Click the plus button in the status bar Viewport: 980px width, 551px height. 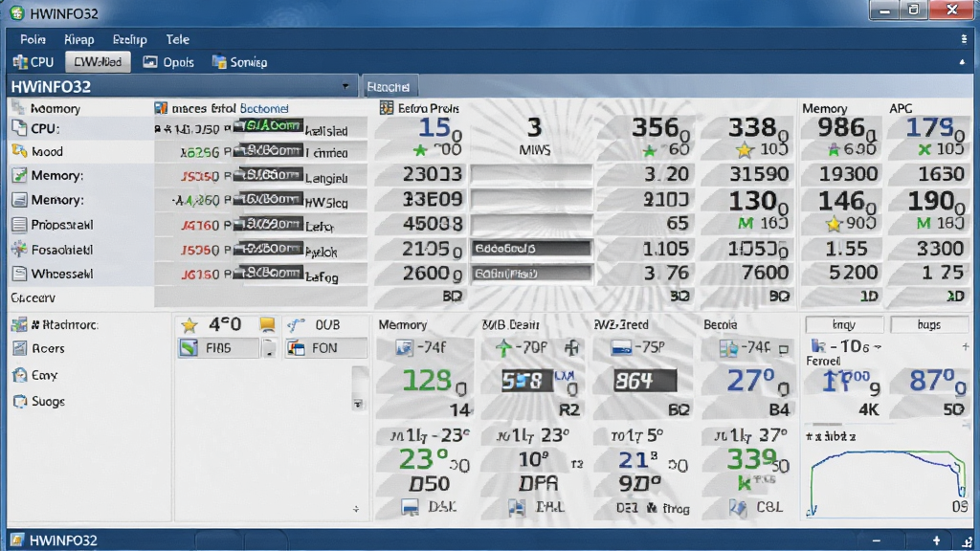point(936,540)
